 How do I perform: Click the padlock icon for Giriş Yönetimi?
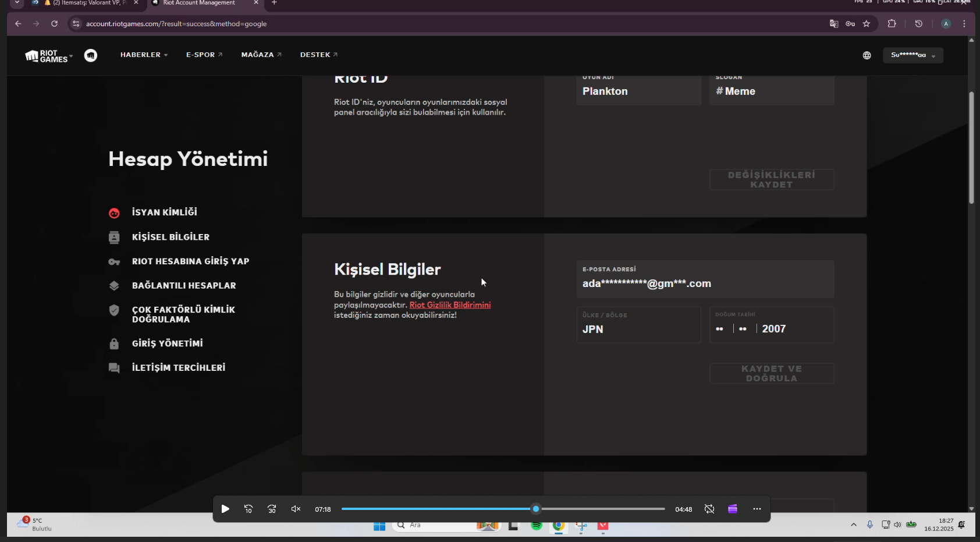pyautogui.click(x=114, y=344)
